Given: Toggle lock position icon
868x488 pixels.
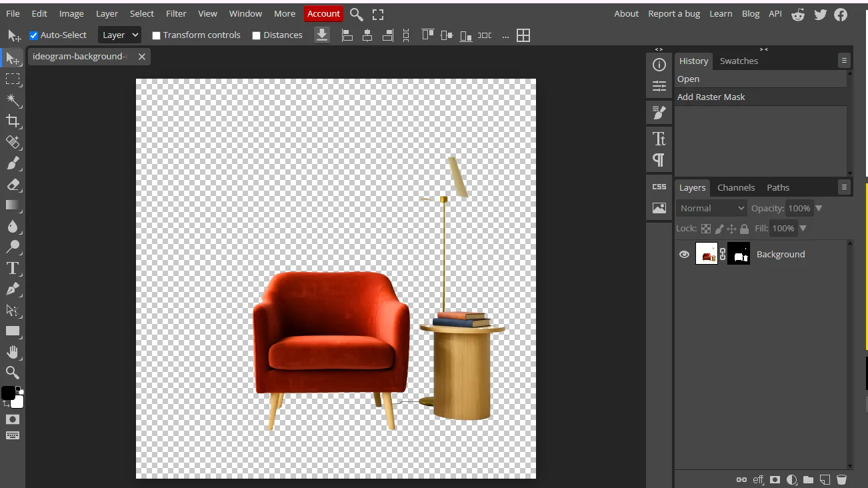Looking at the screenshot, I should click(x=731, y=229).
